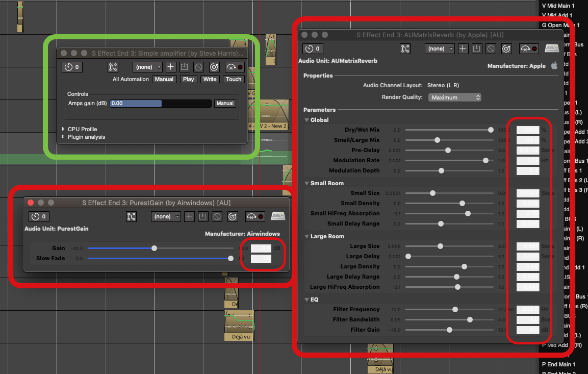The width and height of the screenshot is (588, 374).
Task: Click latency timer button in PurestGain window
Action: click(39, 217)
